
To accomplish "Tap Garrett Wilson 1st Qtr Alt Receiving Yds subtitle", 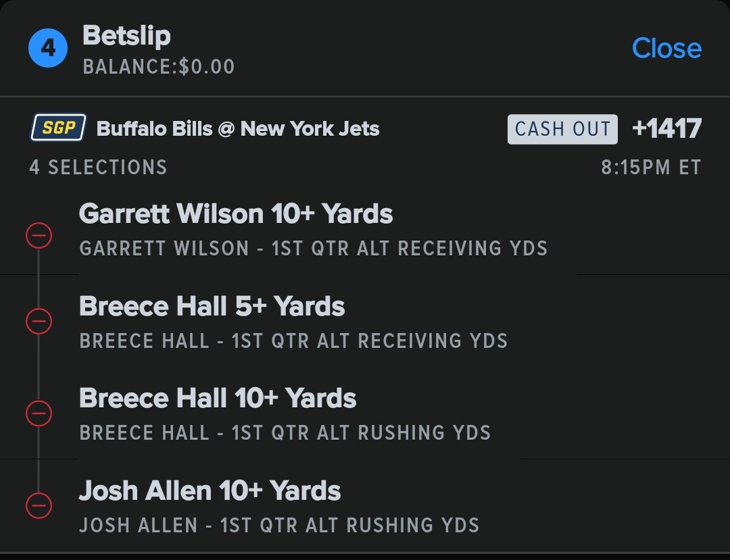I will coord(313,249).
